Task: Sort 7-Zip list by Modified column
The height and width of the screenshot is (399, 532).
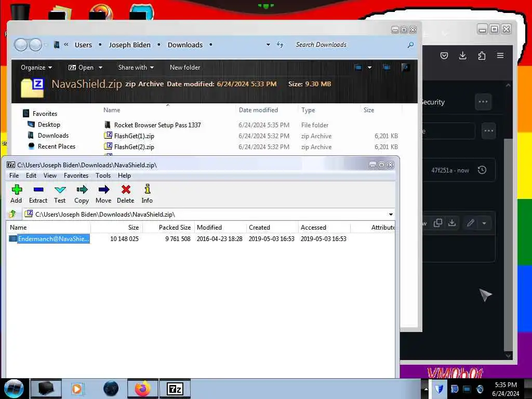Action: [220, 228]
